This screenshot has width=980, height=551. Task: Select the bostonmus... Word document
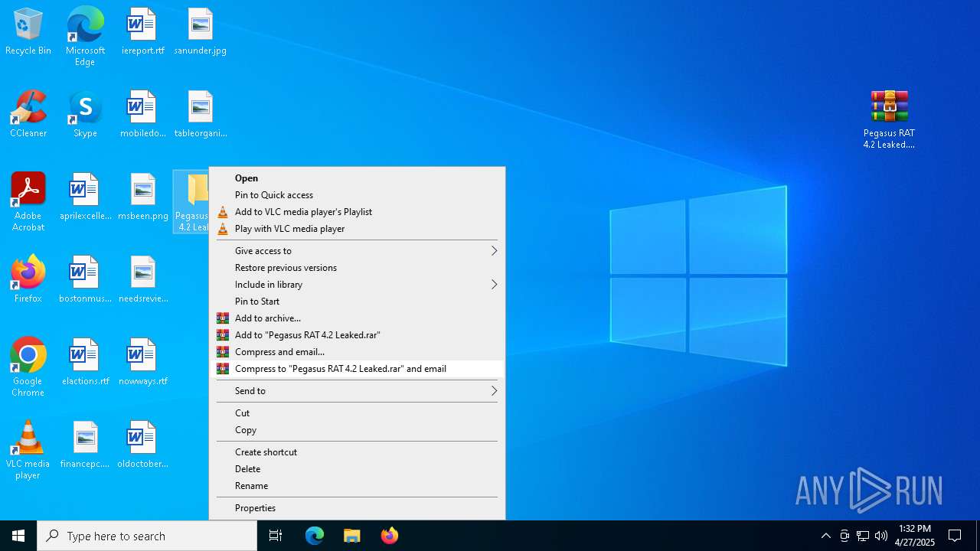(x=85, y=280)
